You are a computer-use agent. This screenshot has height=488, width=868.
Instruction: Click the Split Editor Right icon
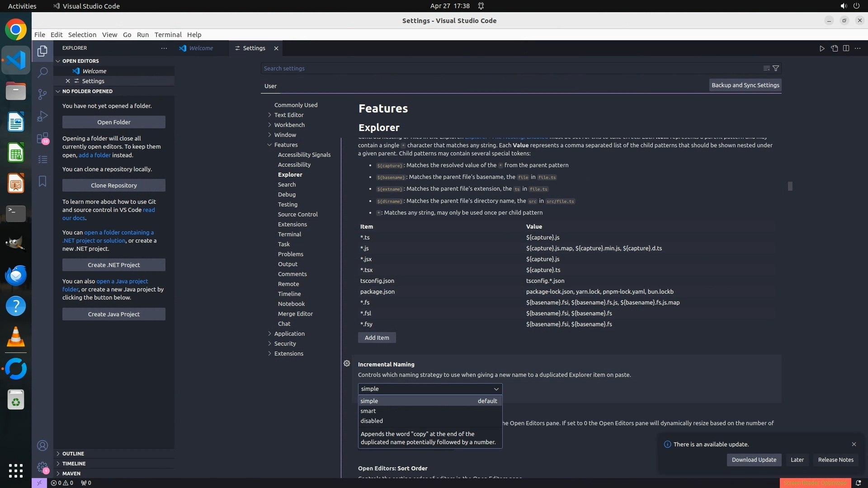846,48
